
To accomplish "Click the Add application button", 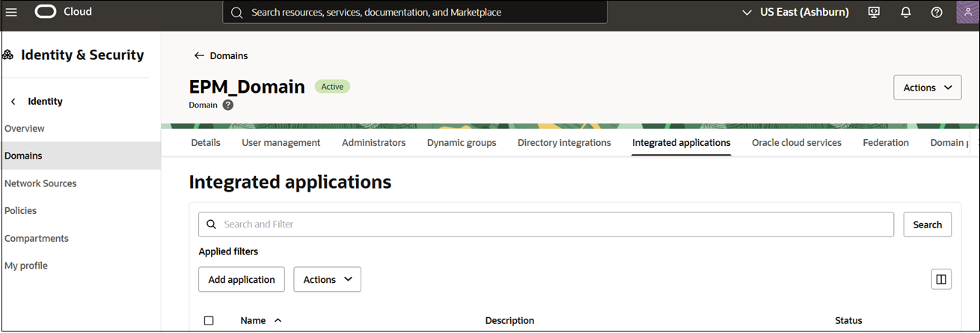I will [x=242, y=279].
